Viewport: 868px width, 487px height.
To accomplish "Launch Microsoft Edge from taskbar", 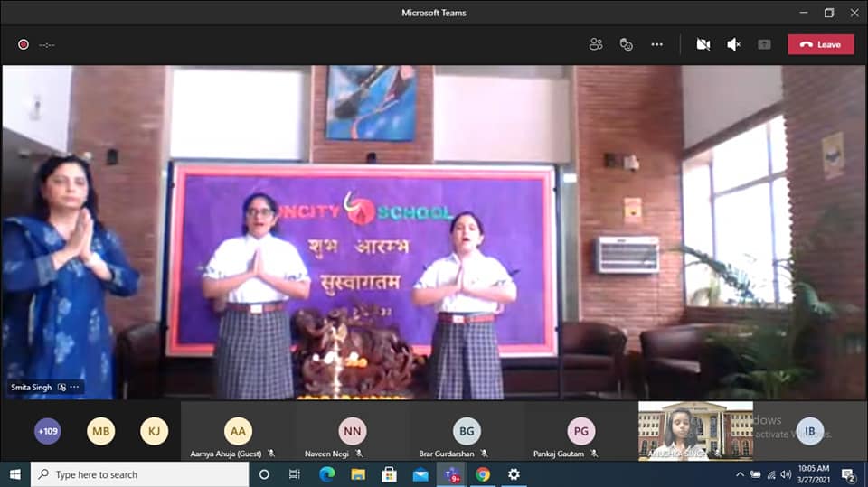I will click(326, 474).
